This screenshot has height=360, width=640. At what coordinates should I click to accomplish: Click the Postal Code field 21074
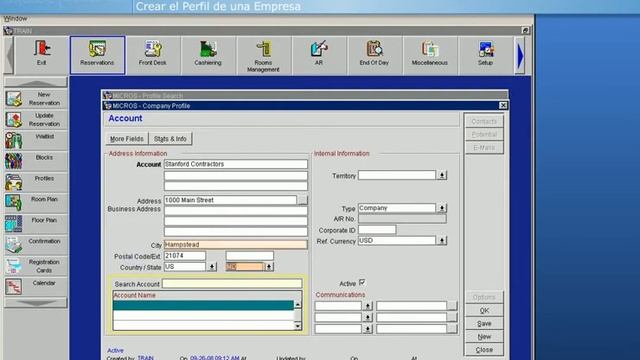tap(185, 256)
